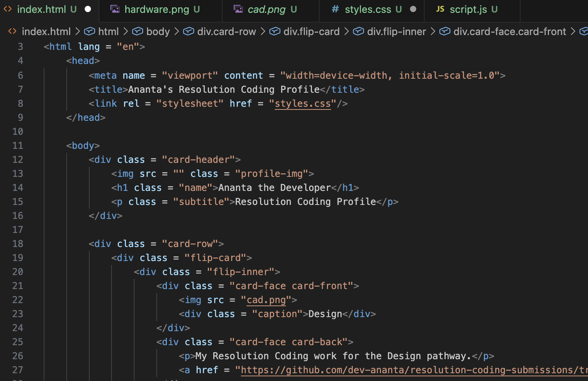Click line number 3 in the gutter
This screenshot has height=381, width=588.
click(20, 47)
